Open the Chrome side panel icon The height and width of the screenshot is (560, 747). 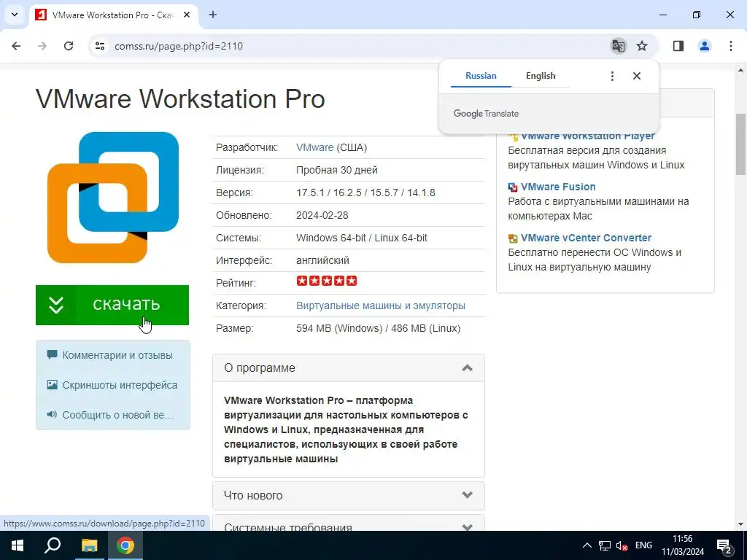click(x=678, y=46)
